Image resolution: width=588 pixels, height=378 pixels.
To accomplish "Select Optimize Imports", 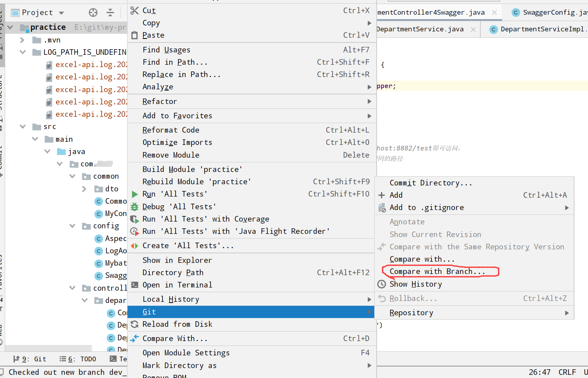I will [x=252, y=142].
